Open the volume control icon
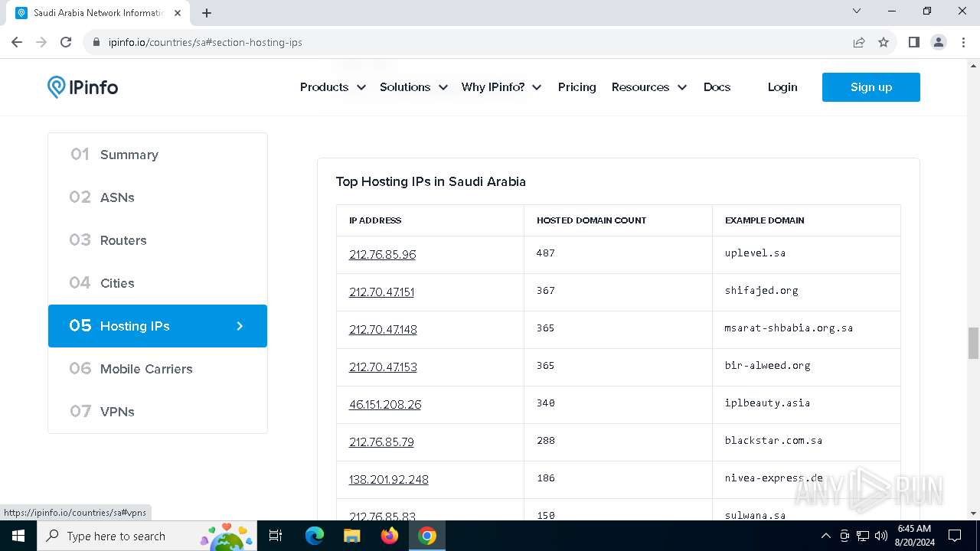 [x=881, y=536]
